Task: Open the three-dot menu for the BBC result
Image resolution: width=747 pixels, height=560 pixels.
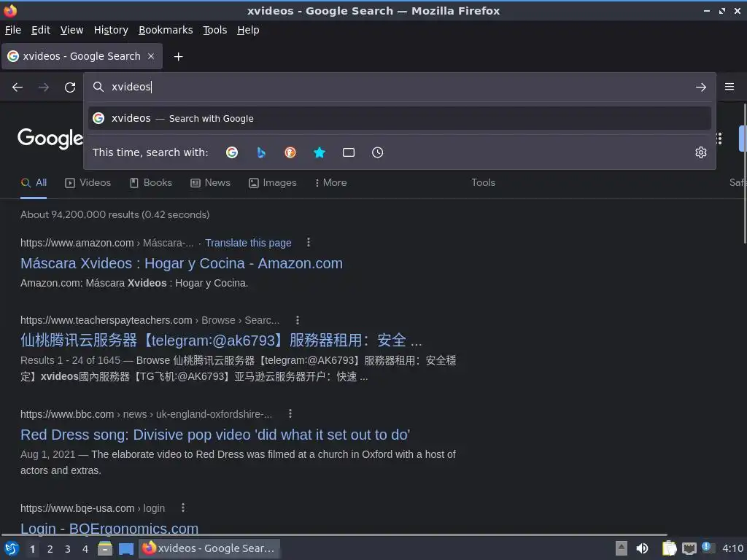Action: (290, 414)
